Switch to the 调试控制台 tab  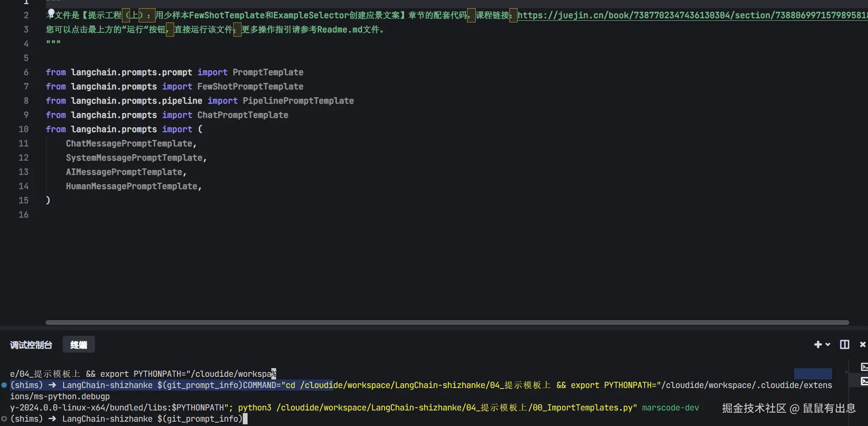pos(31,345)
